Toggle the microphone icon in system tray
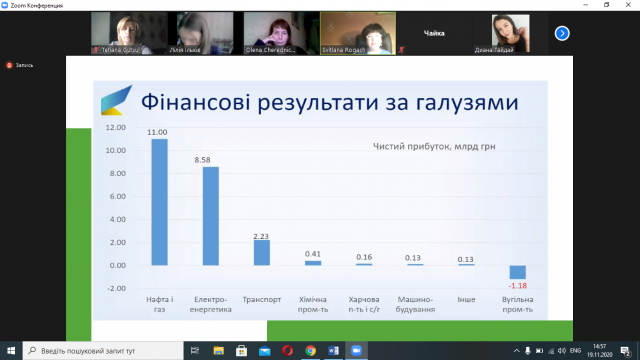 528,351
